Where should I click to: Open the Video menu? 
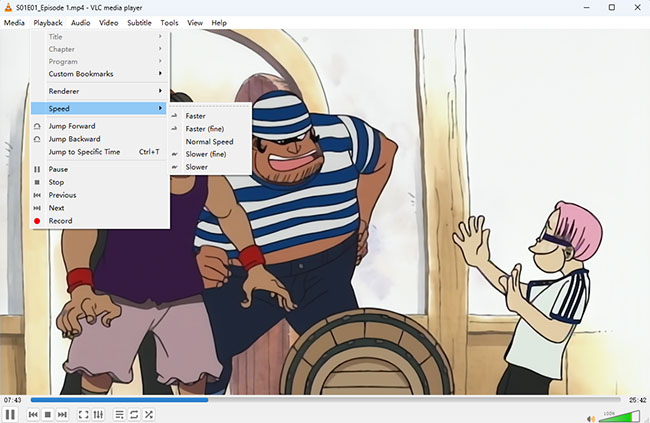coord(109,23)
